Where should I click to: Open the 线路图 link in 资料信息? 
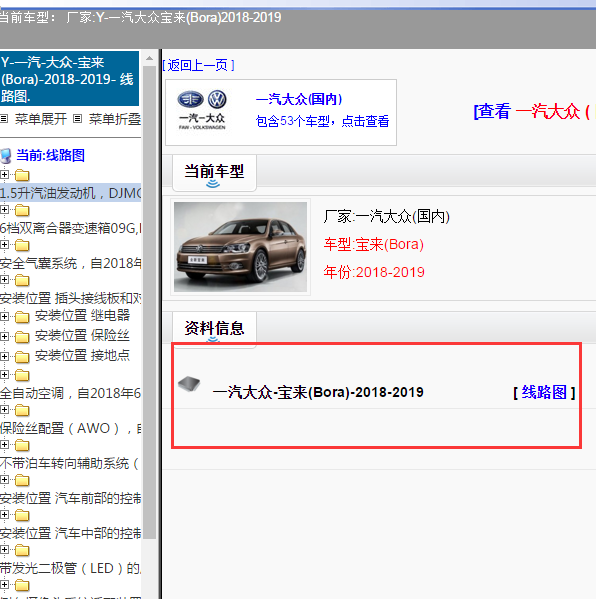point(544,392)
